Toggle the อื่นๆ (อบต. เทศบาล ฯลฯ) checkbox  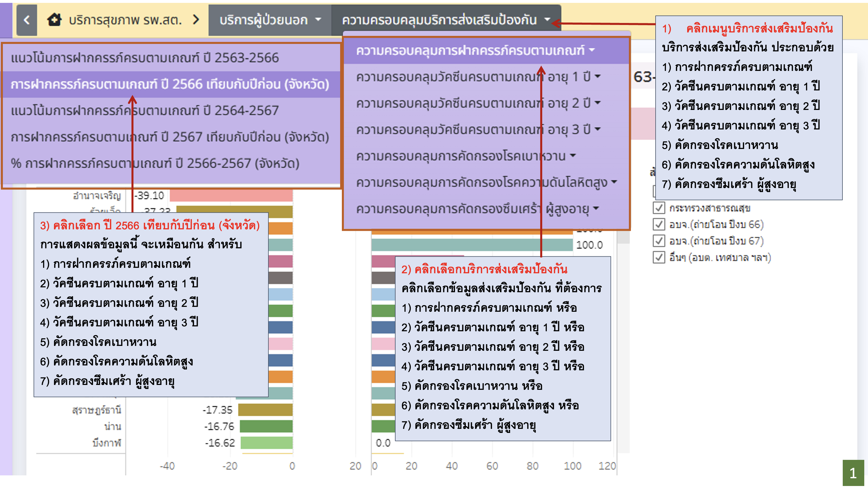659,257
